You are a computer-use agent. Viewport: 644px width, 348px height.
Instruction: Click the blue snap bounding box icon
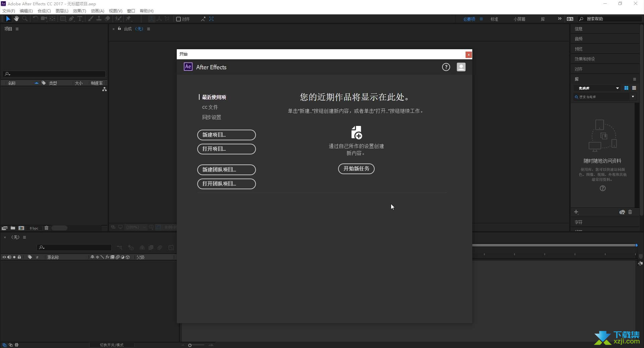point(211,19)
